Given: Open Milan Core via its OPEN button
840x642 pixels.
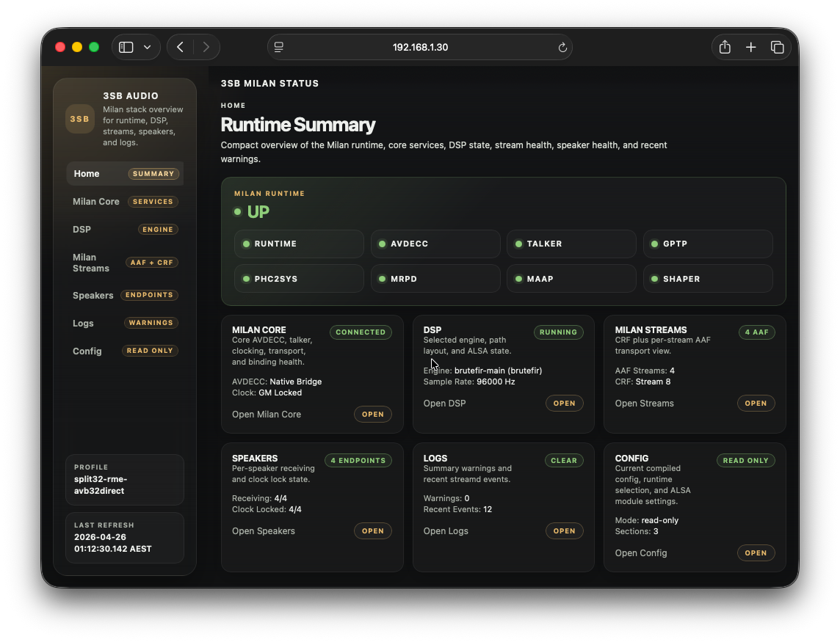Looking at the screenshot, I should (x=373, y=414).
